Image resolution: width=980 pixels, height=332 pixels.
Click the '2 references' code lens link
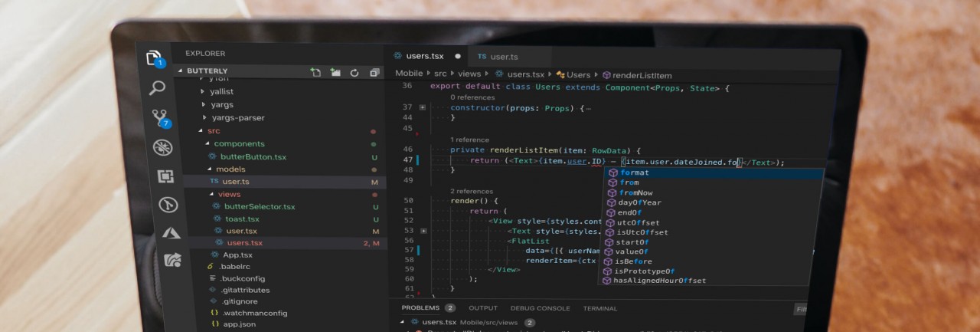click(x=472, y=191)
